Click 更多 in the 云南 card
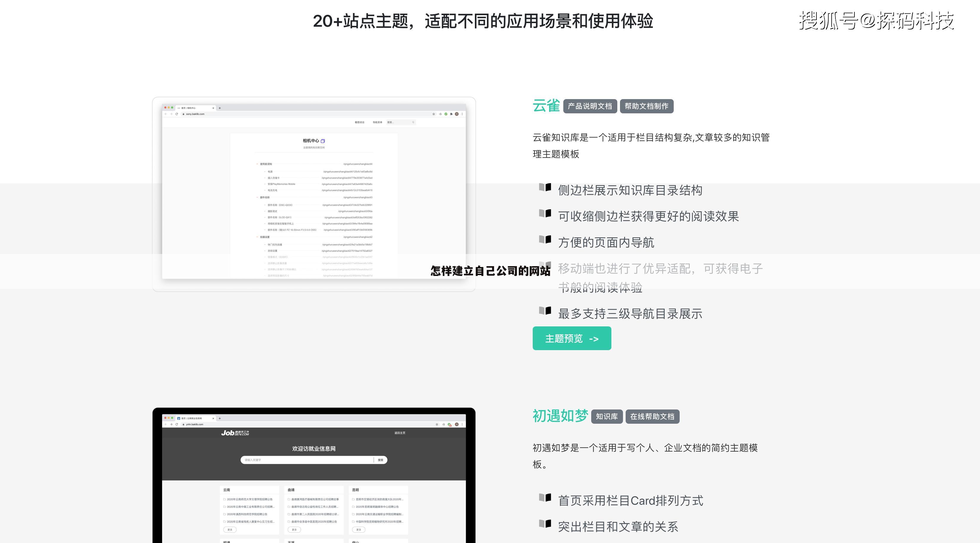 (x=230, y=530)
